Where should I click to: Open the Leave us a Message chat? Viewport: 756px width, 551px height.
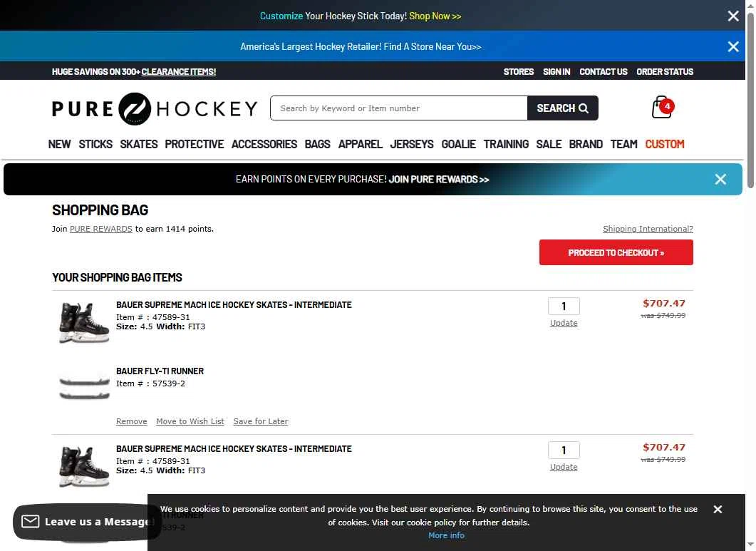click(87, 522)
